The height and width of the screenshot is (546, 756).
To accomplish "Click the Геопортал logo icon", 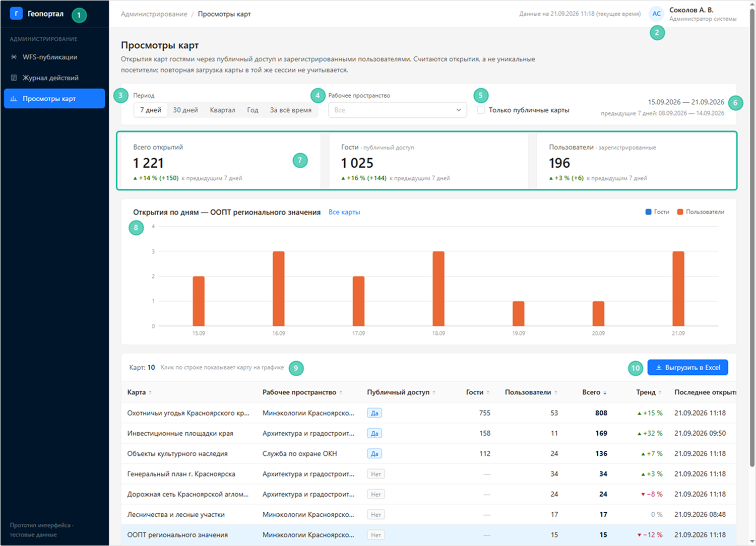I will click(16, 14).
